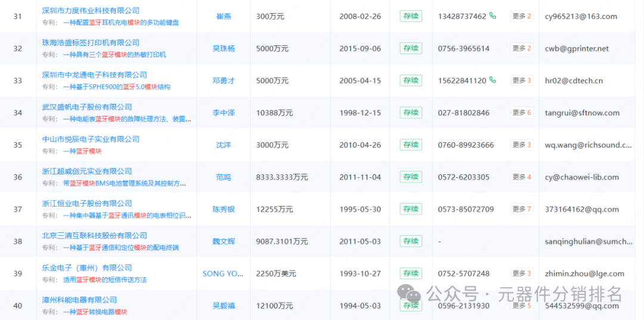Open company 浙江超威创元实业有限公司
644x320 pixels.
pyautogui.click(x=87, y=171)
